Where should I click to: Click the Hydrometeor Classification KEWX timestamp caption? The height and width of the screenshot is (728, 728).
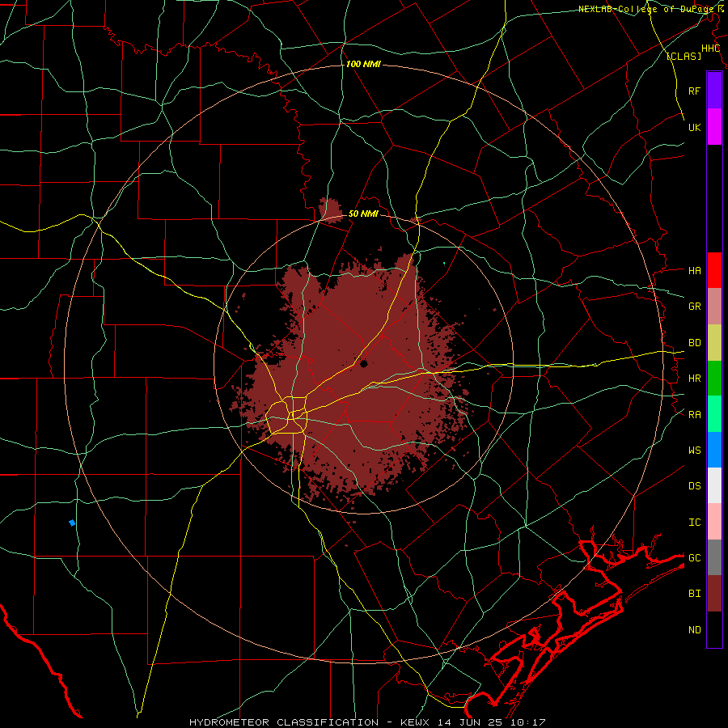coord(367,722)
